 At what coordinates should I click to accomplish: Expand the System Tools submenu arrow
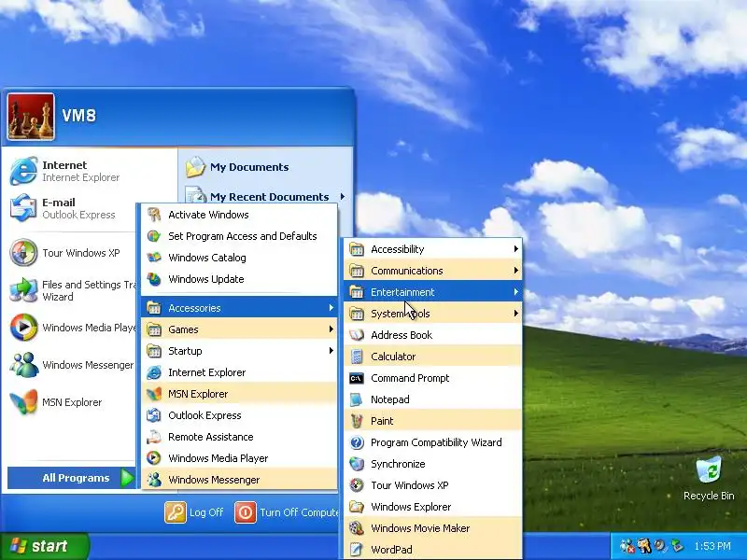[x=515, y=313]
